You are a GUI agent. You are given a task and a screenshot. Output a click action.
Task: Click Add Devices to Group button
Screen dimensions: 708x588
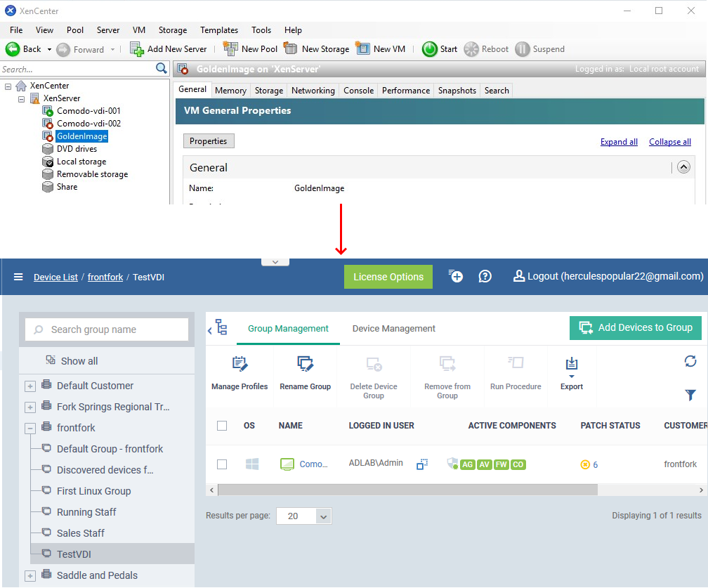pyautogui.click(x=635, y=327)
